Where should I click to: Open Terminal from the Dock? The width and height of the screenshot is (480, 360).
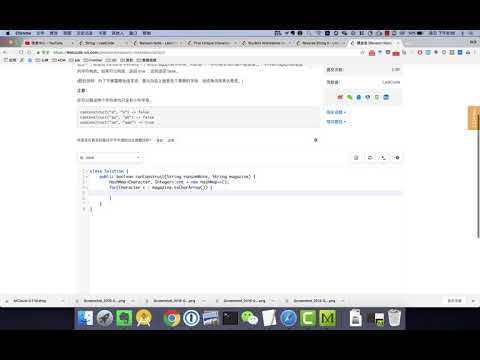tap(230, 318)
